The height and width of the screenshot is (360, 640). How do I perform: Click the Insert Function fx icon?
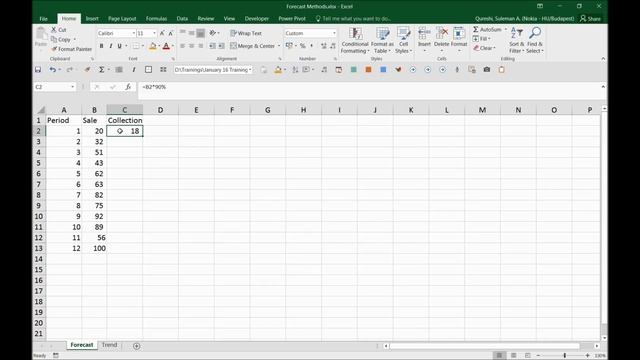pos(128,87)
